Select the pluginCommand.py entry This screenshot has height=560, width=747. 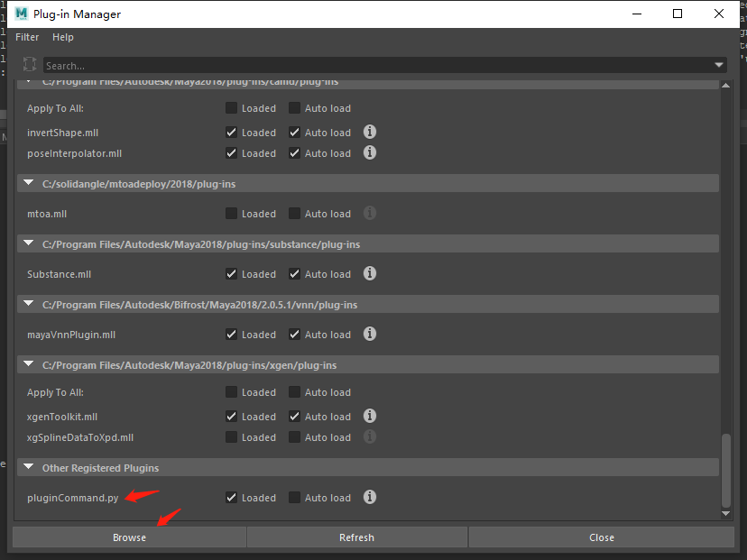pos(73,498)
